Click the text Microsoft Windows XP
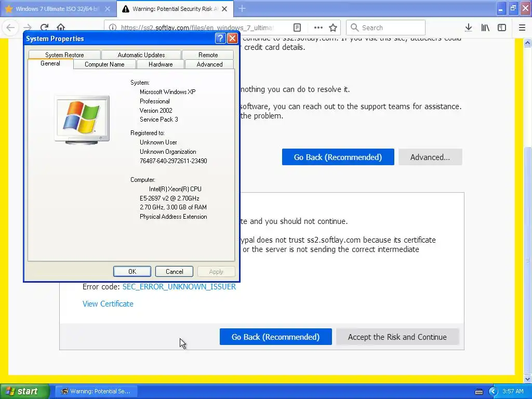This screenshot has width=532, height=399. 168,91
